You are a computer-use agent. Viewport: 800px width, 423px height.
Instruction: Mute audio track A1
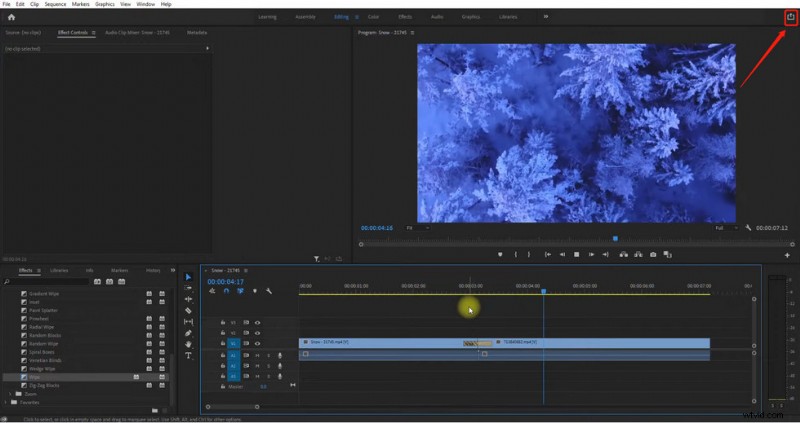(x=257, y=356)
